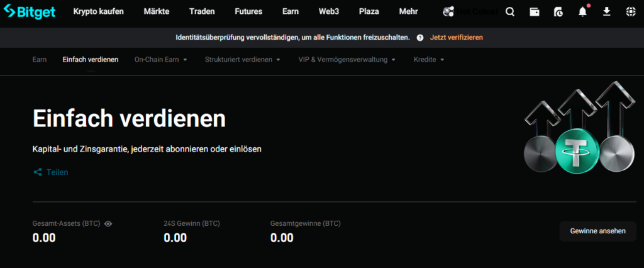Open the Futures menu
644x268 pixels.
tap(248, 11)
